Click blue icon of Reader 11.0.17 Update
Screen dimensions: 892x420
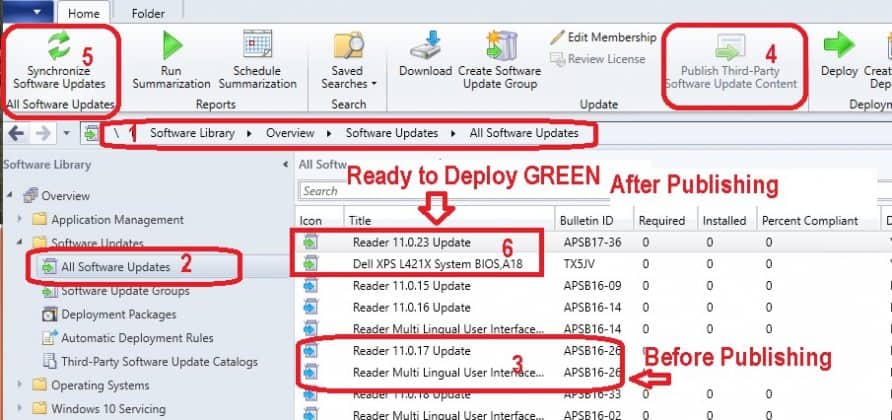tap(310, 351)
